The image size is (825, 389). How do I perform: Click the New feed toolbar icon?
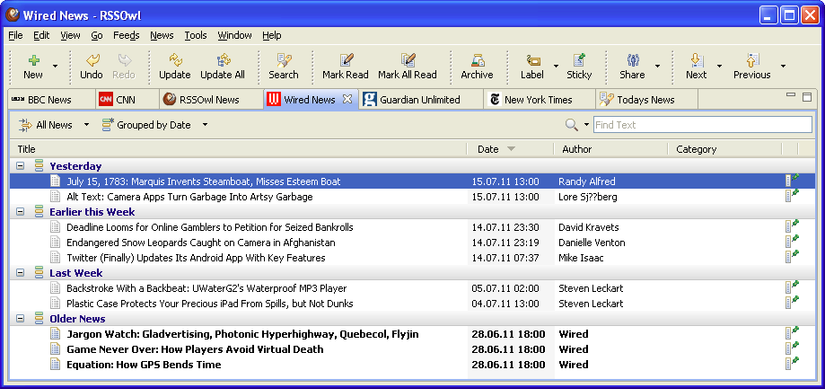coord(34,60)
